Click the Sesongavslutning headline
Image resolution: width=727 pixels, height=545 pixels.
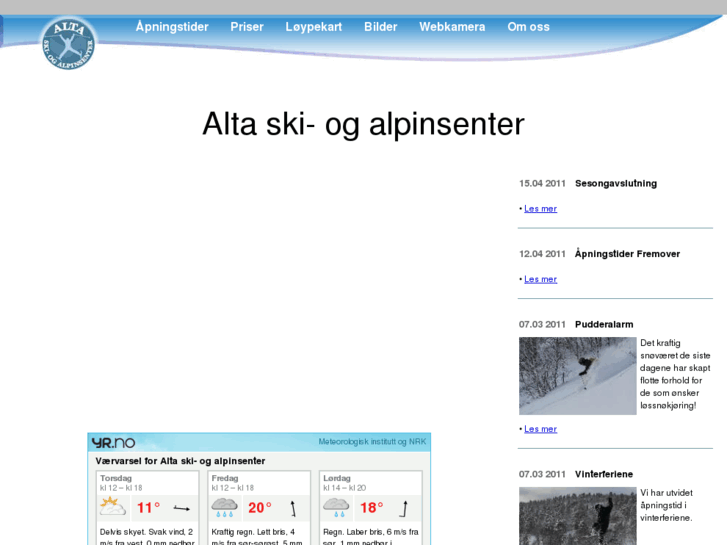(616, 183)
